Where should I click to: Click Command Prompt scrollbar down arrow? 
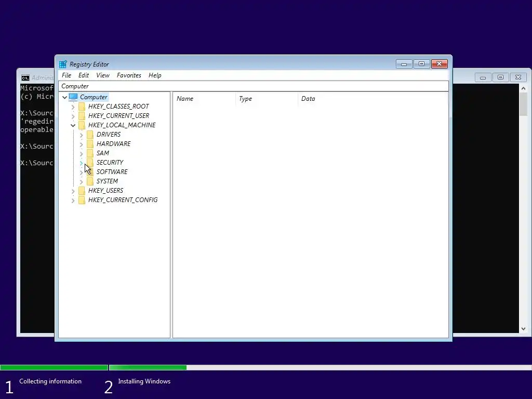(x=524, y=329)
